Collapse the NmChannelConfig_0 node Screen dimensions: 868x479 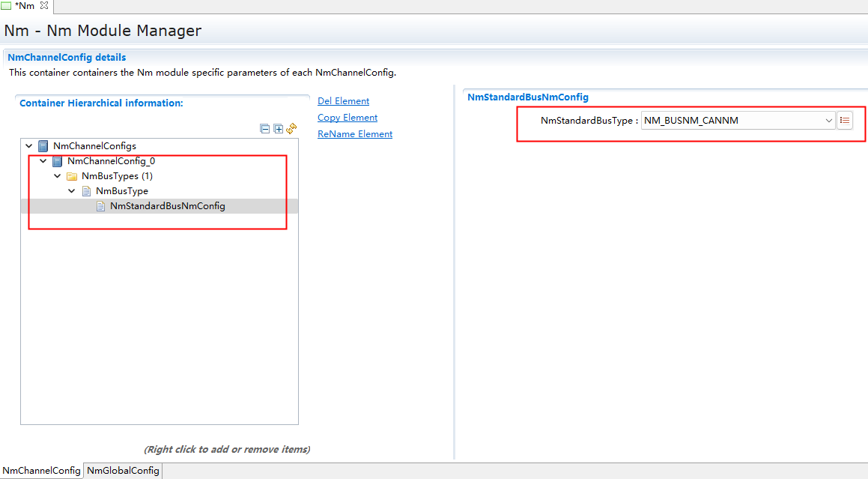(43, 161)
